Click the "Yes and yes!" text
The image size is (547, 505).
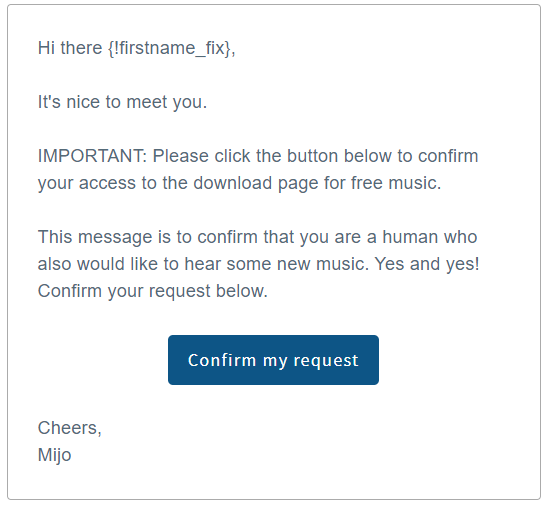427,264
